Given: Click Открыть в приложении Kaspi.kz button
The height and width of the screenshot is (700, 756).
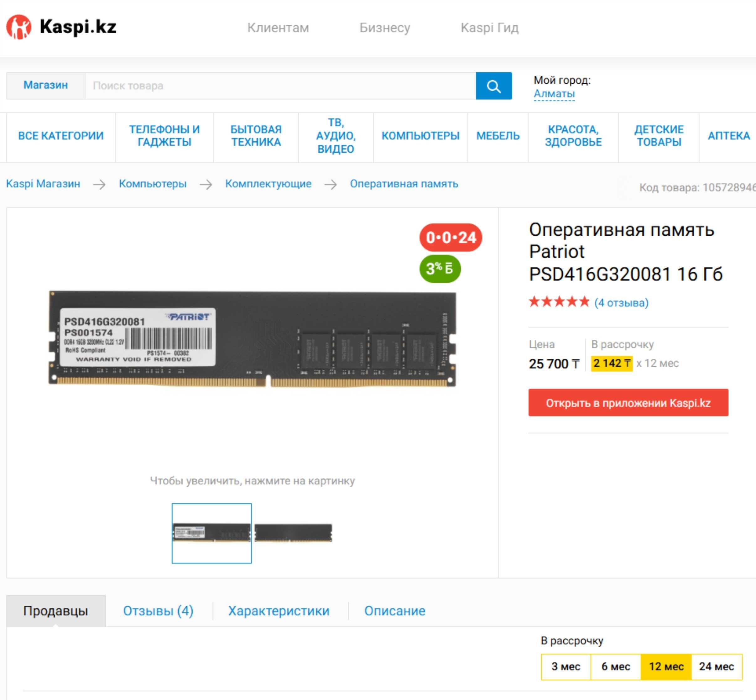Looking at the screenshot, I should click(x=628, y=403).
